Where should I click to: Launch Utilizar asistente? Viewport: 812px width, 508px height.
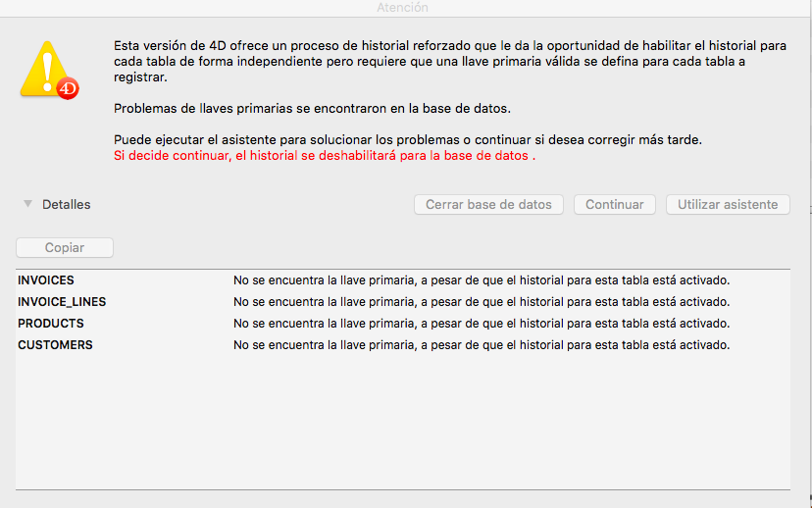coord(728,205)
